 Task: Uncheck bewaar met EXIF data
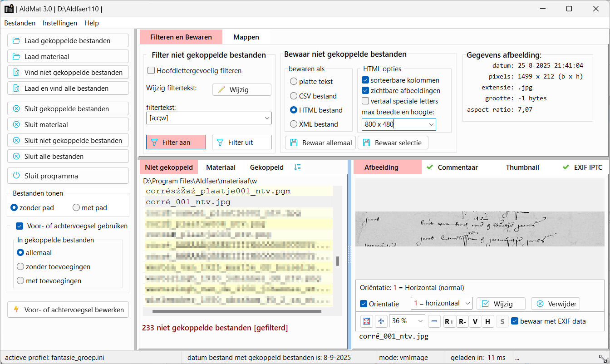515,321
